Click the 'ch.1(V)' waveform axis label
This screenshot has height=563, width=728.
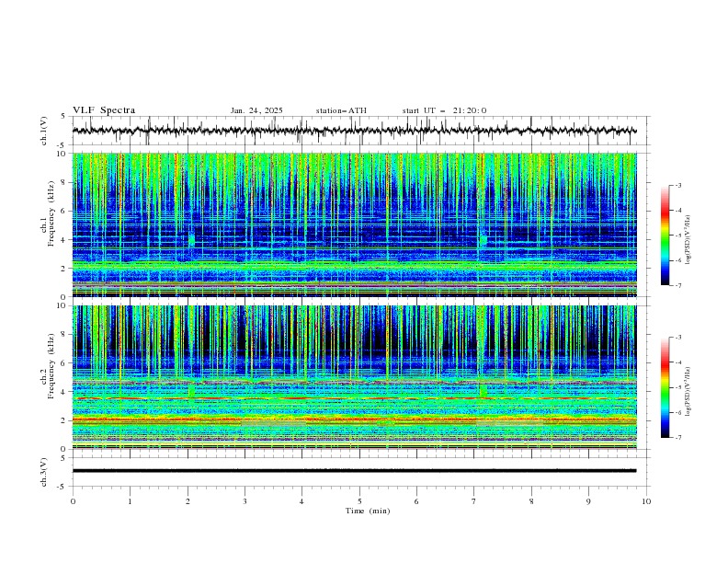44,131
